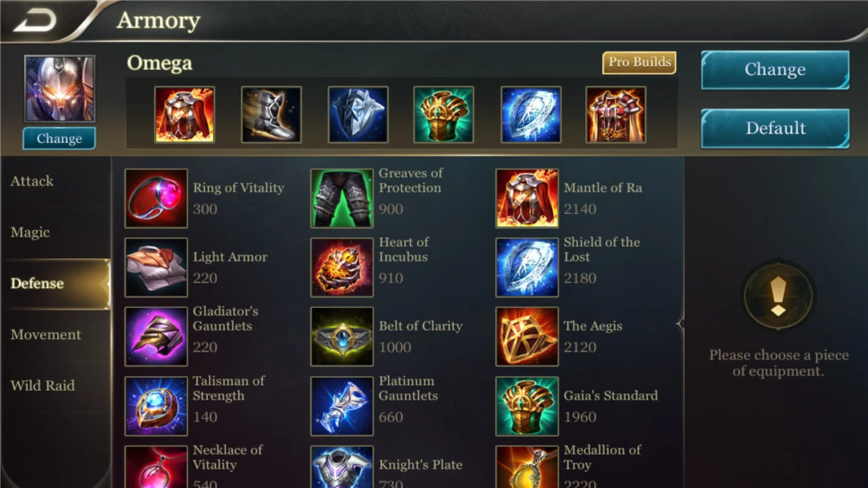Select the Ring of Vitality item icon

click(156, 199)
